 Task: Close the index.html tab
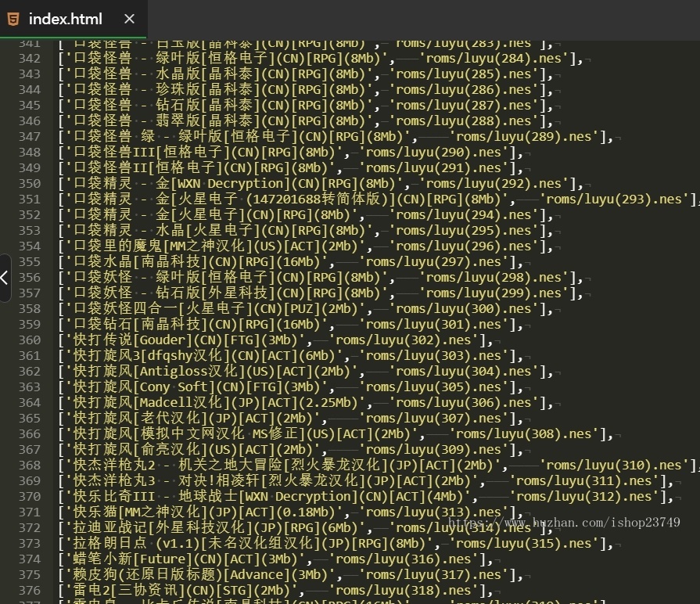(129, 19)
